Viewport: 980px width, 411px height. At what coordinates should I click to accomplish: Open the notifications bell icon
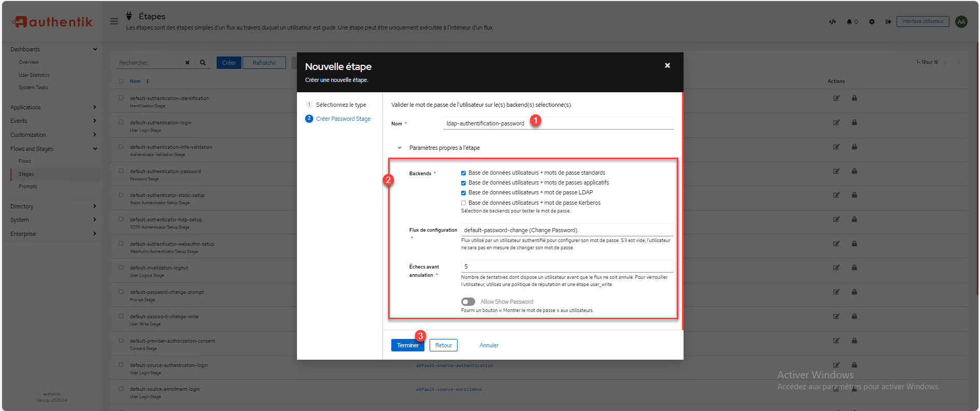(849, 22)
